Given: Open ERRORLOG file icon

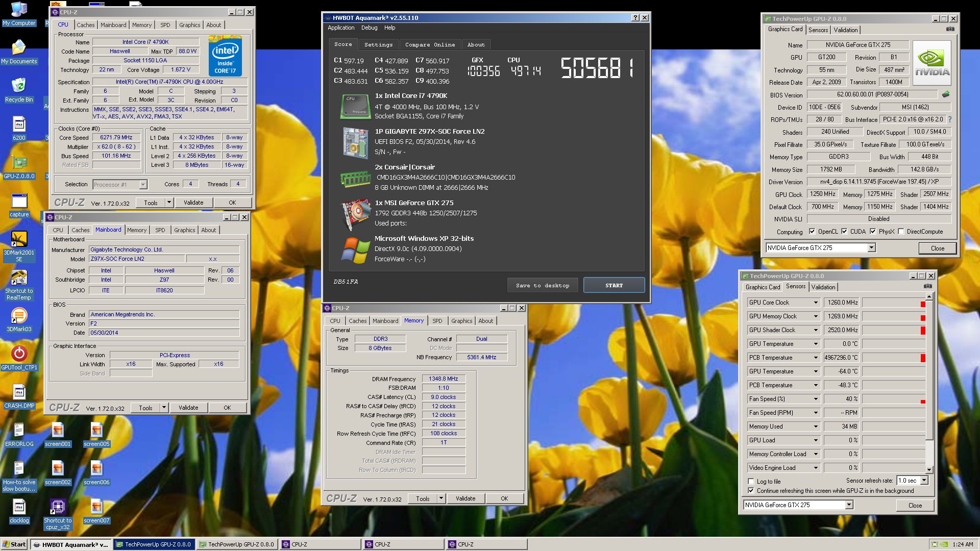Looking at the screenshot, I should point(19,435).
